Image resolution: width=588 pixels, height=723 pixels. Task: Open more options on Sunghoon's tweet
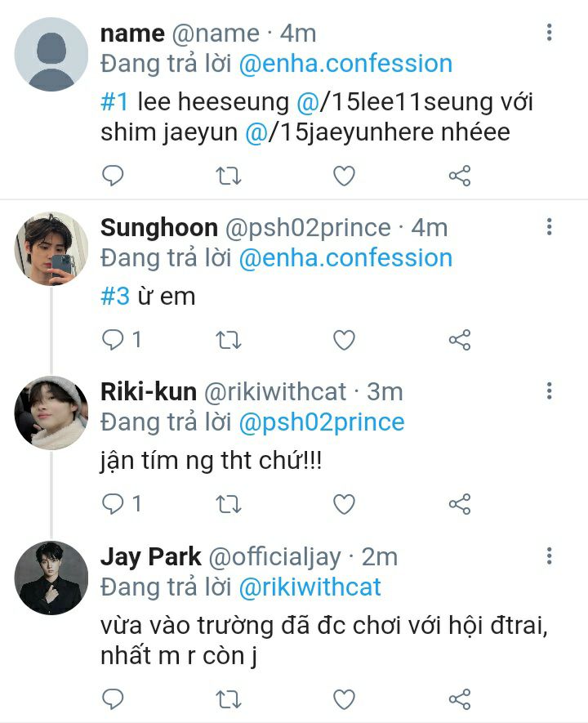(549, 226)
